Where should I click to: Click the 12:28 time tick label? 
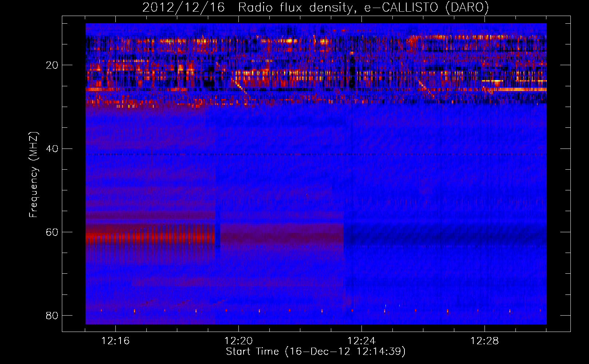[485, 341]
